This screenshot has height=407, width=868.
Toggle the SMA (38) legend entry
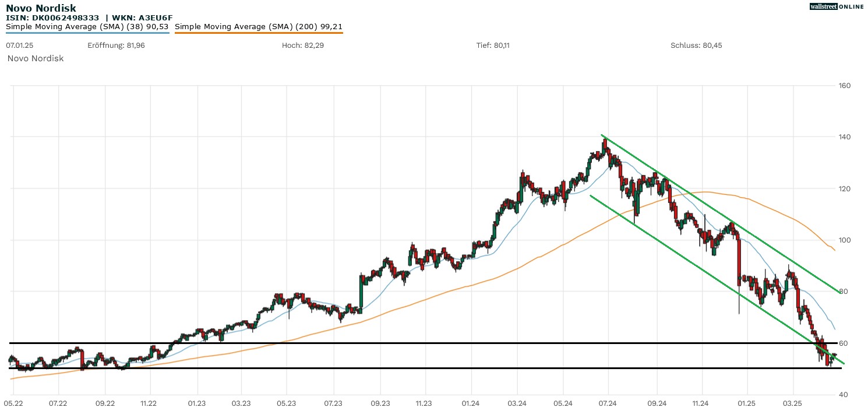pyautogui.click(x=87, y=26)
